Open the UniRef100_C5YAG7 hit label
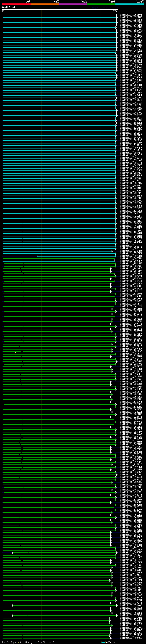This screenshot has height=644, width=146. (x=131, y=22)
